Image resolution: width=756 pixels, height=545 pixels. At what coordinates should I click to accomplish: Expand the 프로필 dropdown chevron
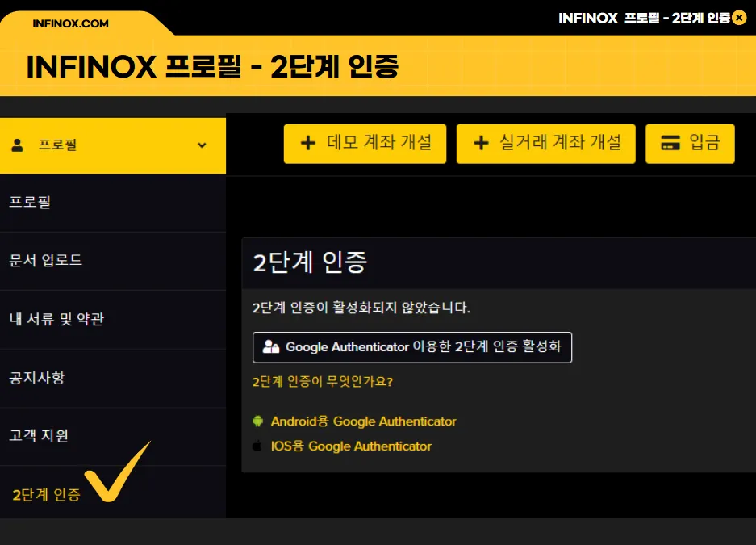202,145
